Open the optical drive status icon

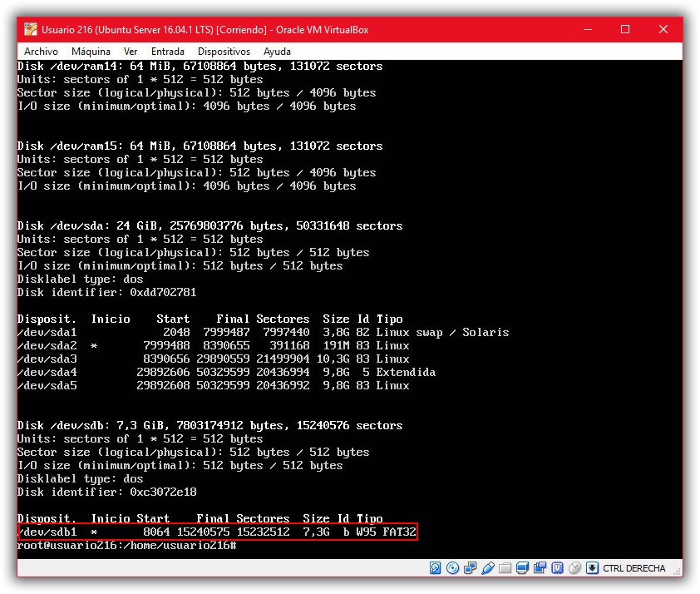(453, 568)
